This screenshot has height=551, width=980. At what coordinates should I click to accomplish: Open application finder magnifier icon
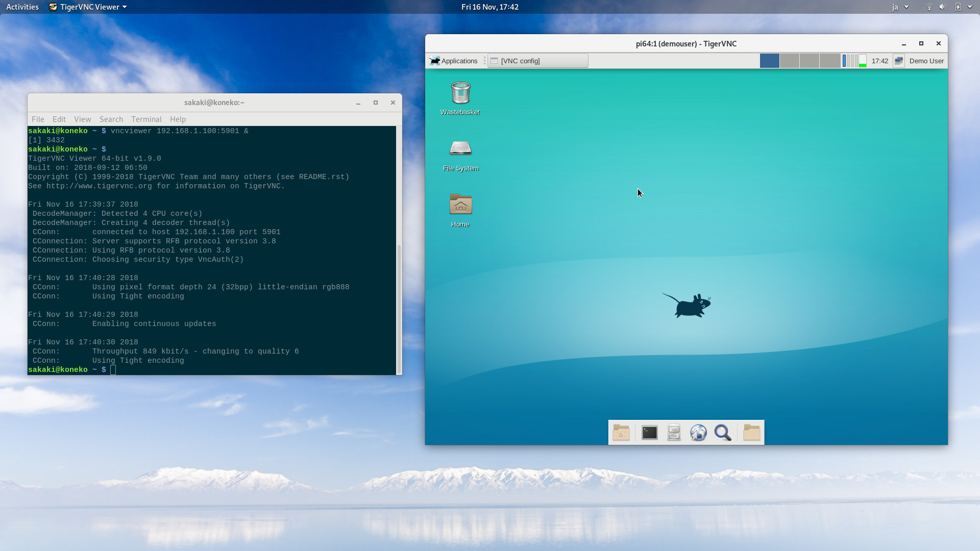point(723,433)
